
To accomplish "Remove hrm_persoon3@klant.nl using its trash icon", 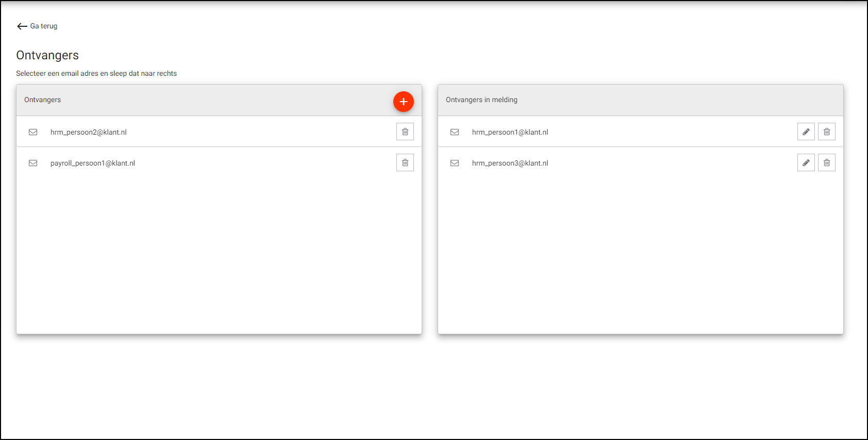I will click(x=826, y=163).
